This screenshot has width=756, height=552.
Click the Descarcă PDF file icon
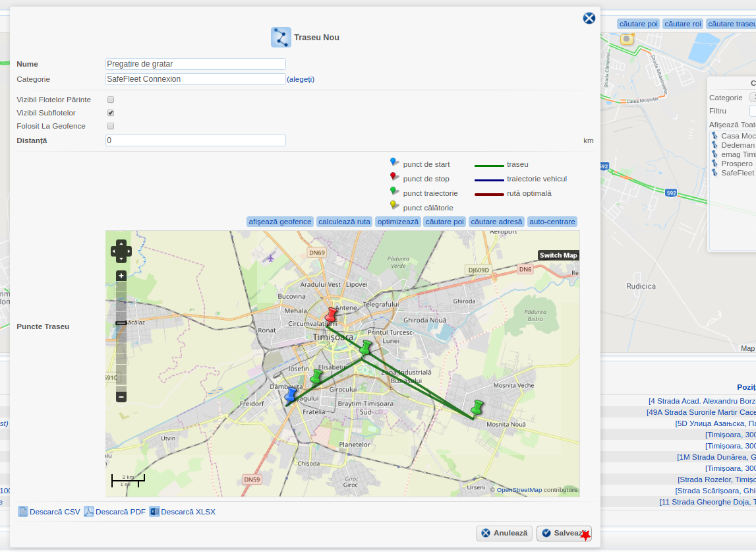(x=89, y=511)
